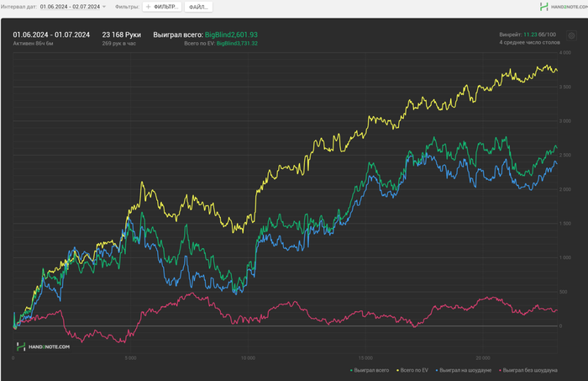Click the 5 000 x-axis label

[130, 358]
